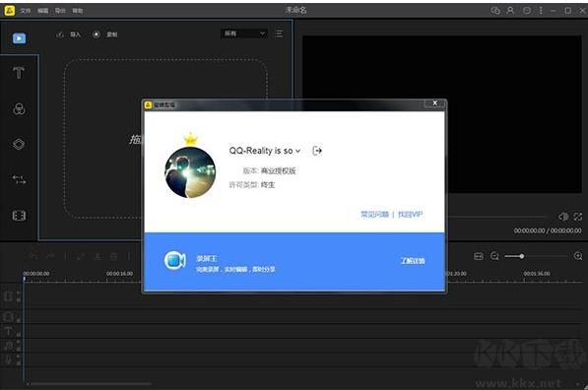Open the Elements film-frame panel icon

pos(19,216)
